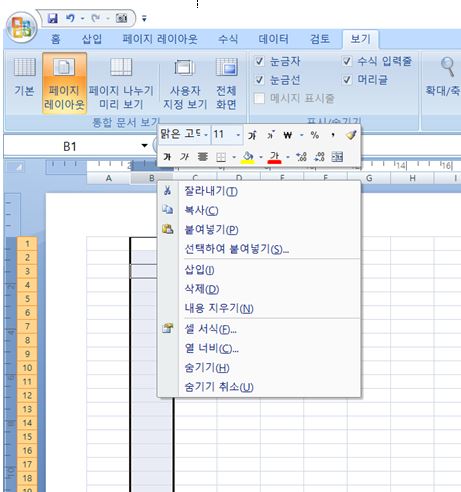Screen dimensions: 461x492
Task: Click the Redo arrow icon
Action: point(96,18)
